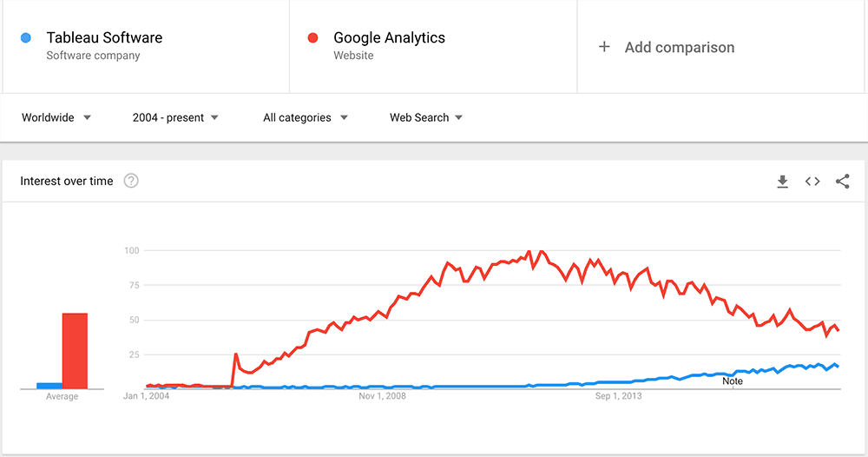This screenshot has width=868, height=457.
Task: Click the Note marker on the chart
Action: coord(733,381)
